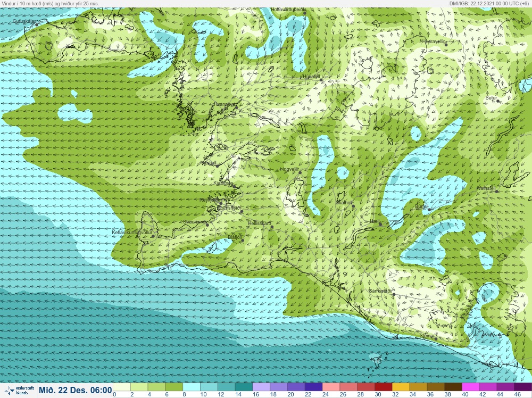This screenshot has height=398, width=532.
Task: Select the Reykjavík station label
Action: [210, 200]
